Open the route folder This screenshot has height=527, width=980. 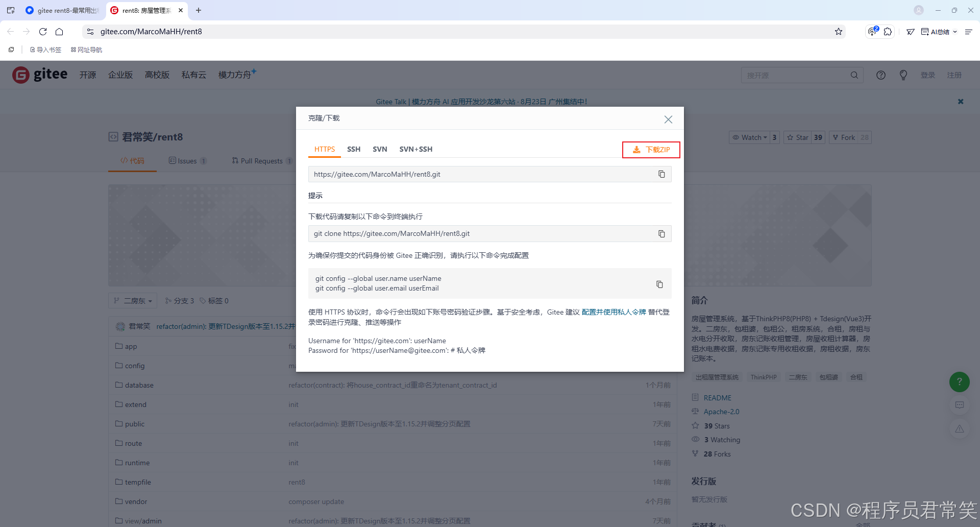[133, 443]
